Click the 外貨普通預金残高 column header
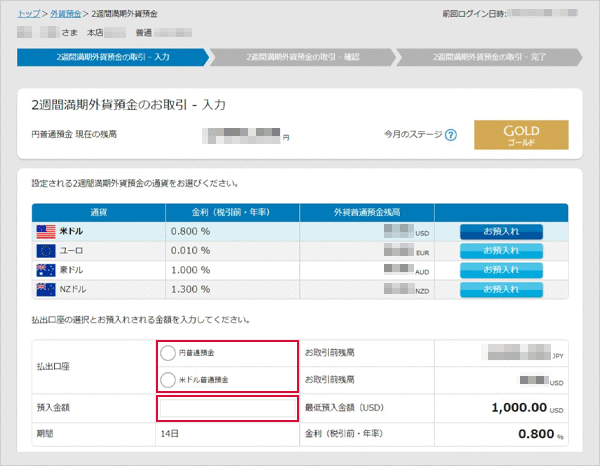Viewport: 600px width, 466px height. coord(367,212)
